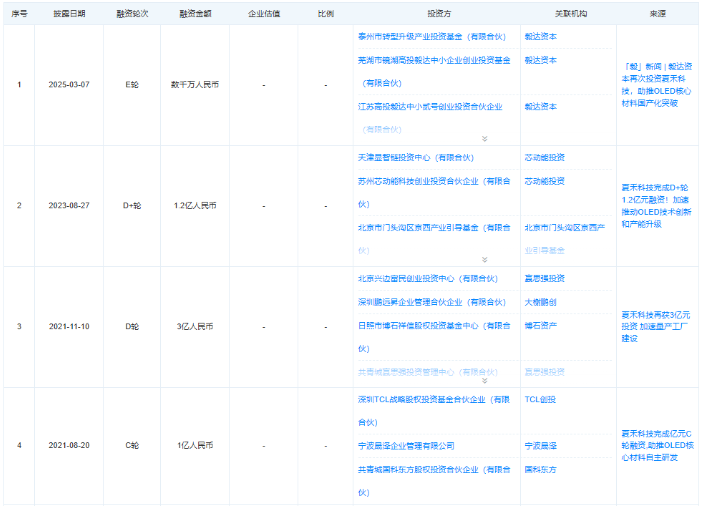Click the 关联机构 column header
The image size is (703, 509).
570,14
